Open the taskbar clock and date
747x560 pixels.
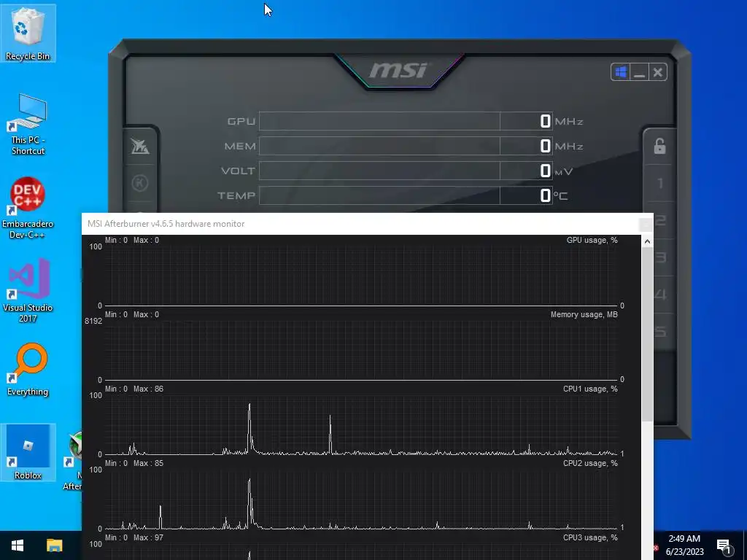coord(684,545)
